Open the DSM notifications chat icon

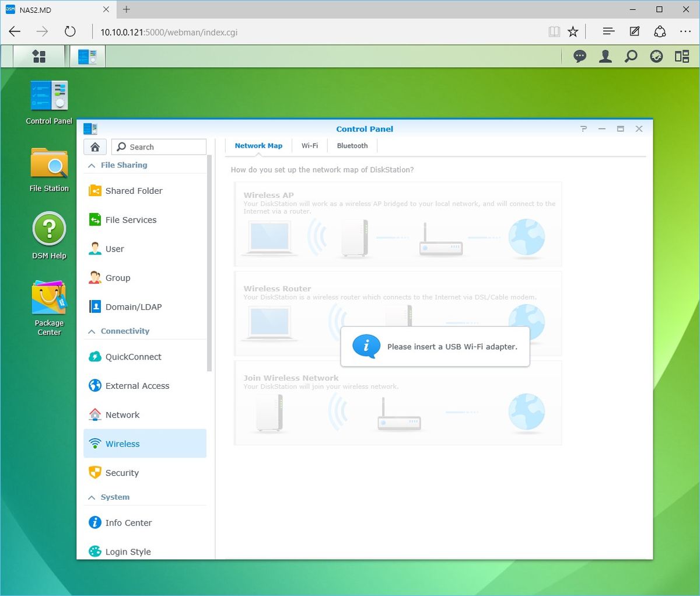click(580, 56)
